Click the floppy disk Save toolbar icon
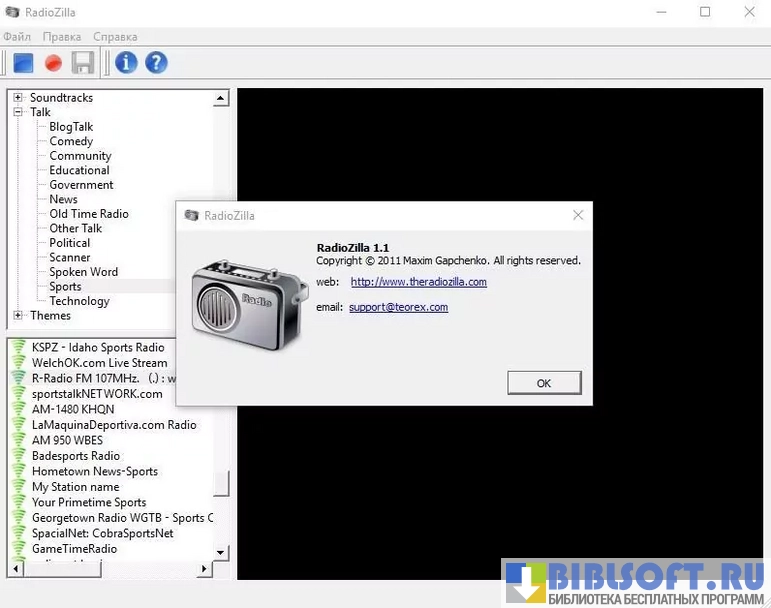Image resolution: width=771 pixels, height=608 pixels. point(83,63)
